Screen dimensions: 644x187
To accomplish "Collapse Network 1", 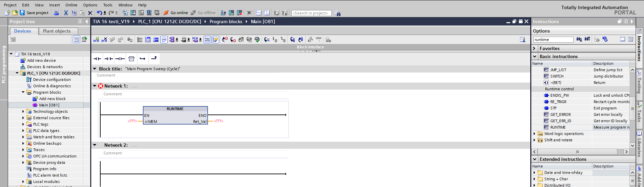I will point(95,86).
